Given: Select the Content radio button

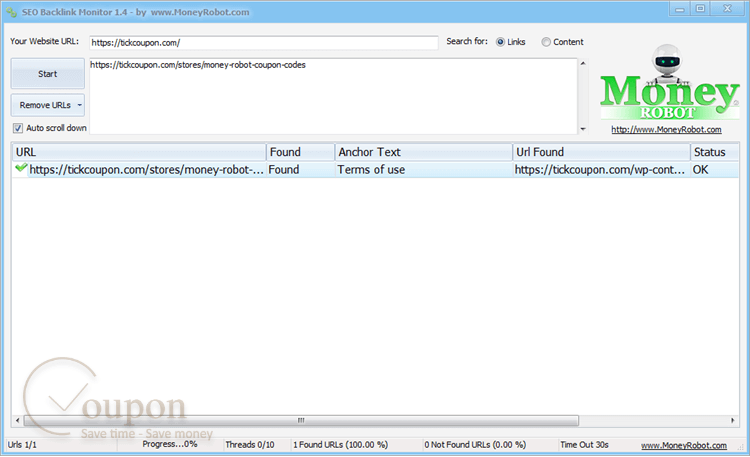Looking at the screenshot, I should coord(546,42).
